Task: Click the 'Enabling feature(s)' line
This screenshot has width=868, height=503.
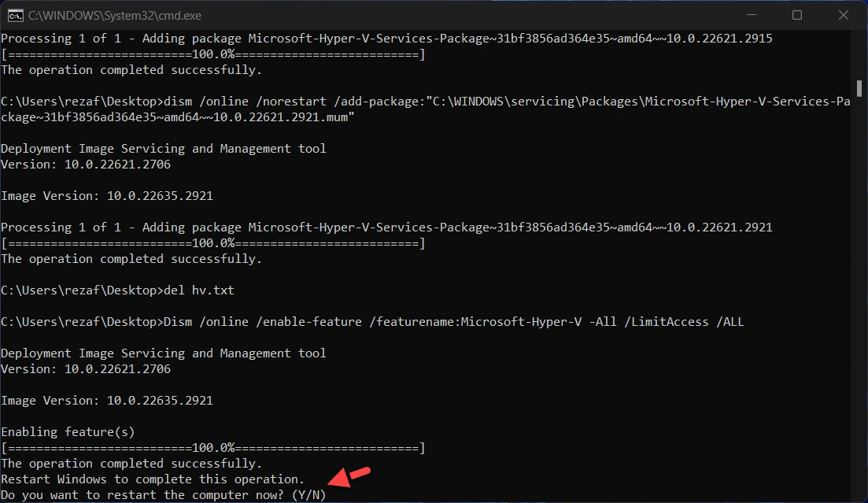Action: coord(68,432)
